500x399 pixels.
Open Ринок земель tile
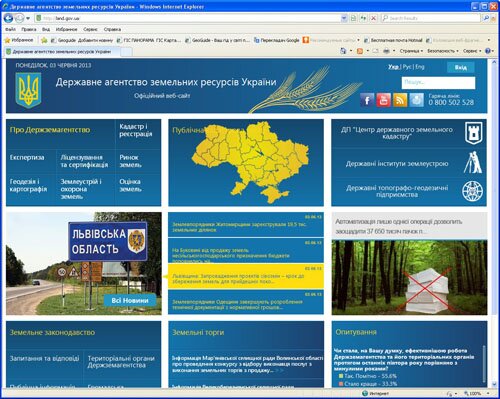pyautogui.click(x=131, y=161)
